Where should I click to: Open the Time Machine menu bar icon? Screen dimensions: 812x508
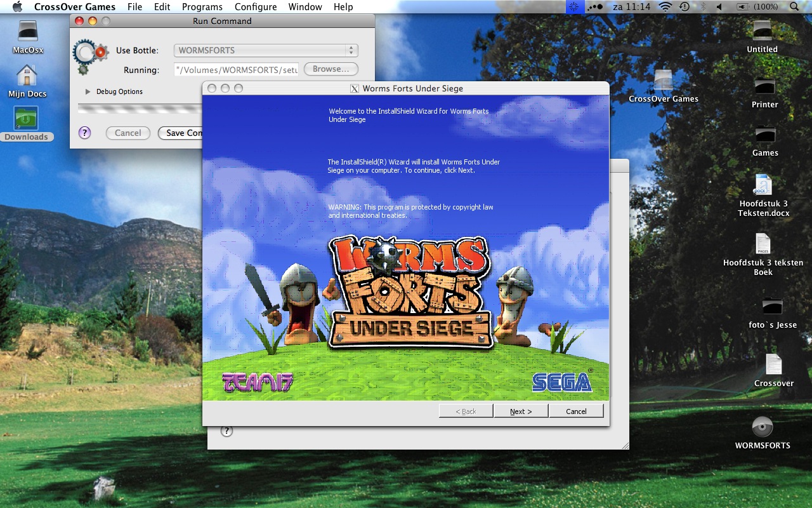click(683, 7)
